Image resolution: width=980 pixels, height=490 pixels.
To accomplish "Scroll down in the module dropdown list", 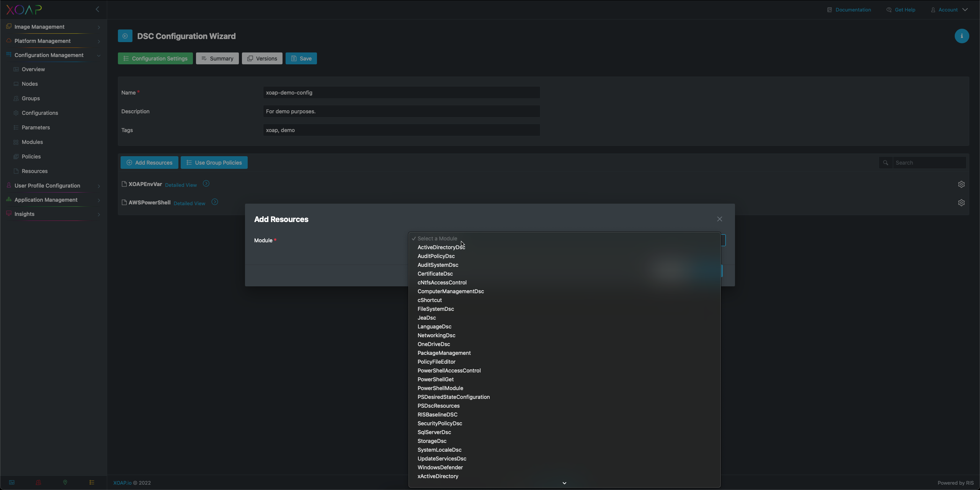I will pos(565,482).
